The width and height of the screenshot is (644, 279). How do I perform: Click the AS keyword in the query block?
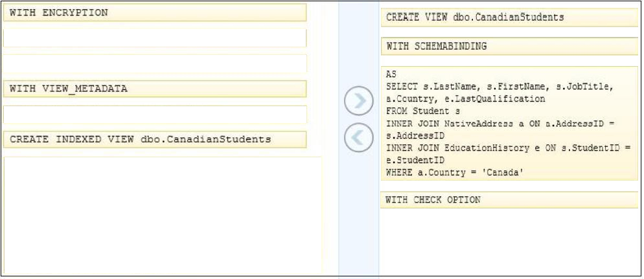point(391,74)
